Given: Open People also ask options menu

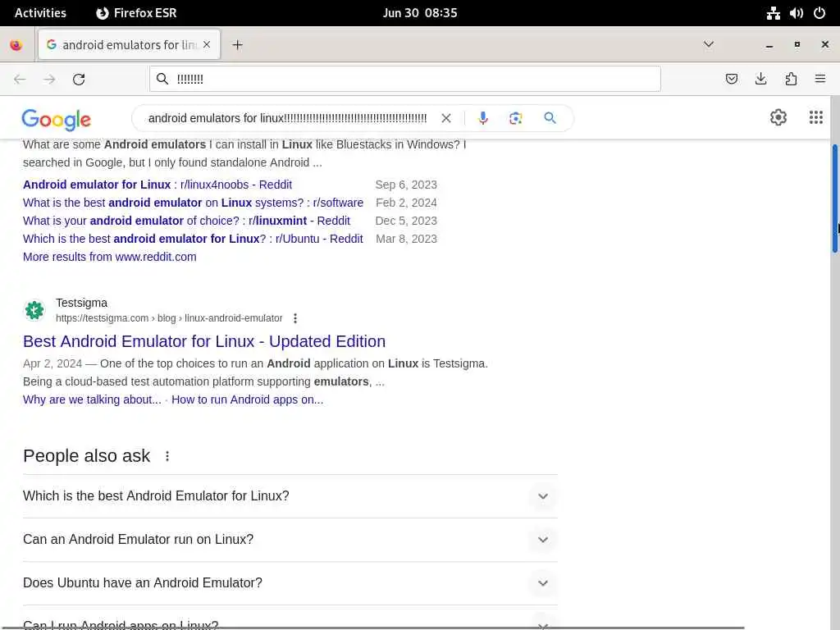Looking at the screenshot, I should coord(167,456).
